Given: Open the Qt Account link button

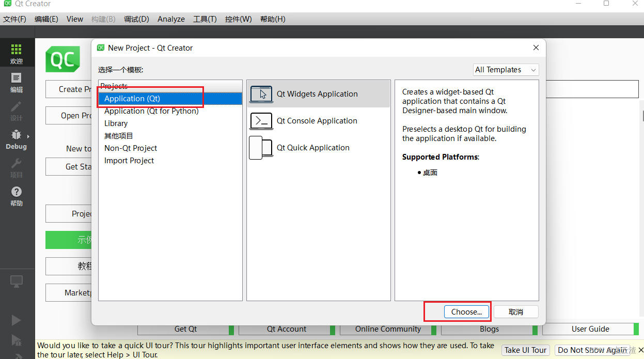Looking at the screenshot, I should click(287, 329).
